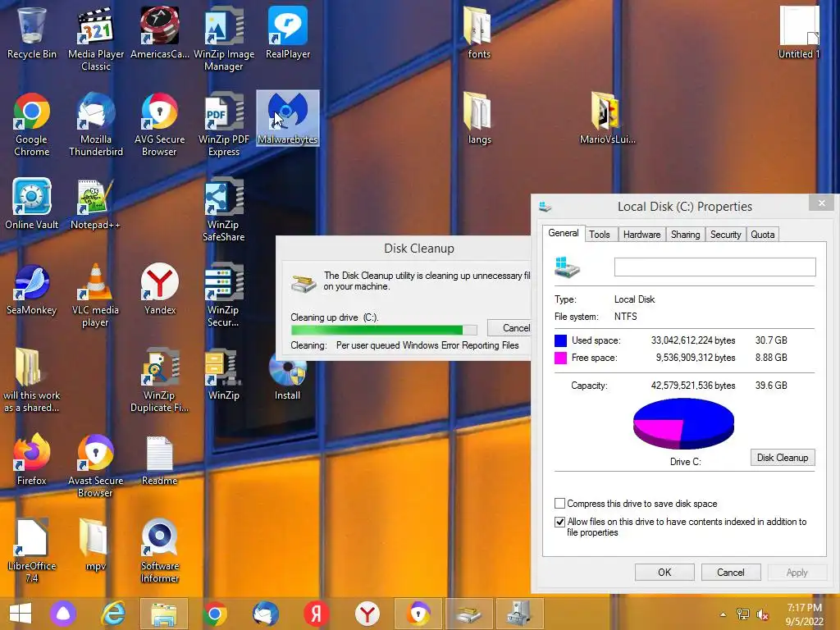Select the Firefox desktop icon

coord(32,459)
